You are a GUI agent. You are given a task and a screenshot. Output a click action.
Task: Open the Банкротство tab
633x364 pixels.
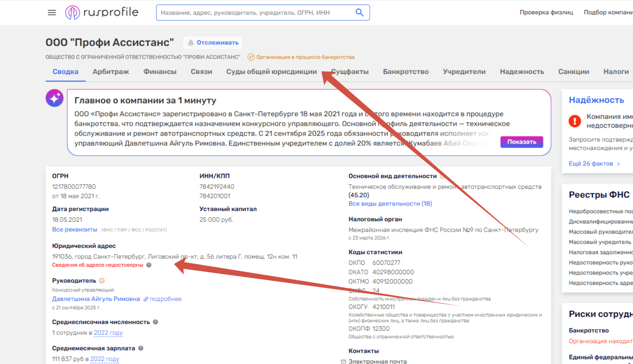pyautogui.click(x=406, y=72)
